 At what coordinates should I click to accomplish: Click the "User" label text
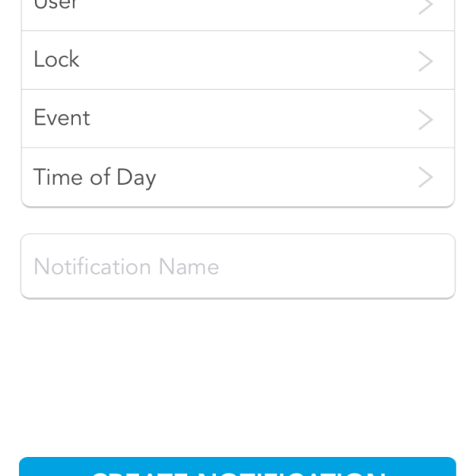point(56,6)
